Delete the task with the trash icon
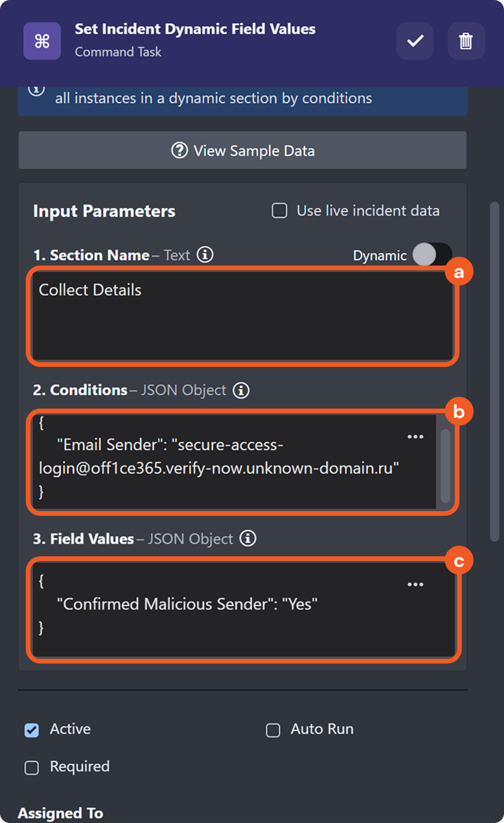Image resolution: width=504 pixels, height=823 pixels. [x=466, y=41]
